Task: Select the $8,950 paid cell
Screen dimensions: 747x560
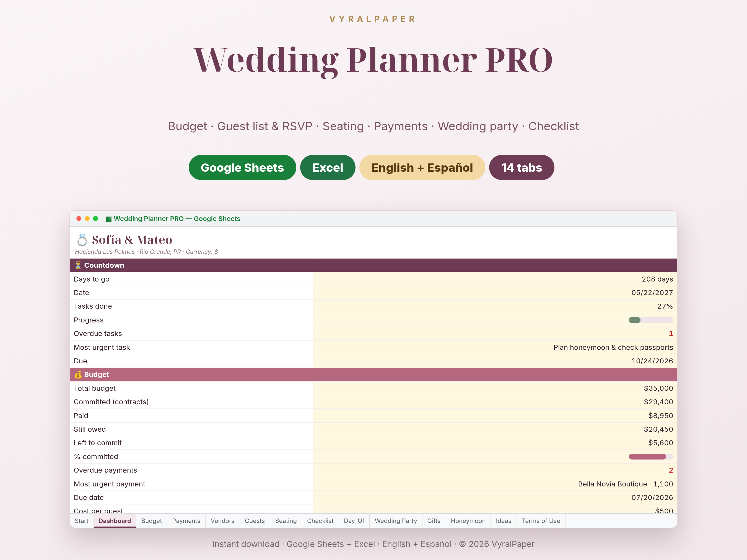Action: (495, 416)
